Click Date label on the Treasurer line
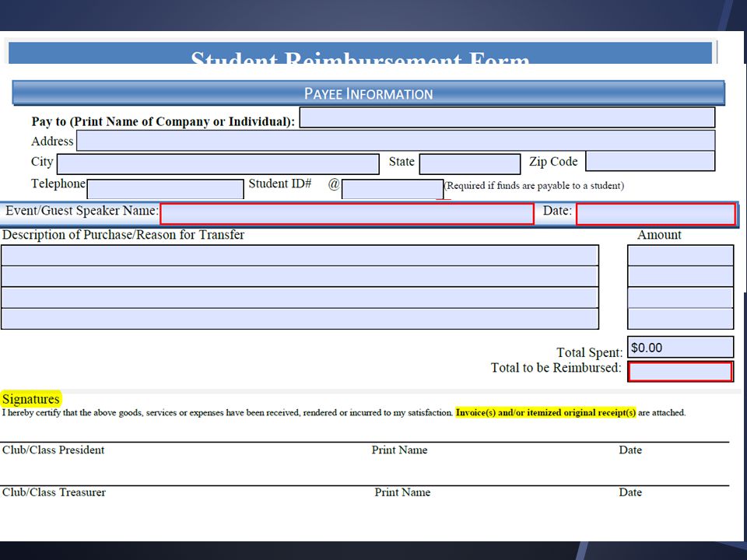 (630, 492)
